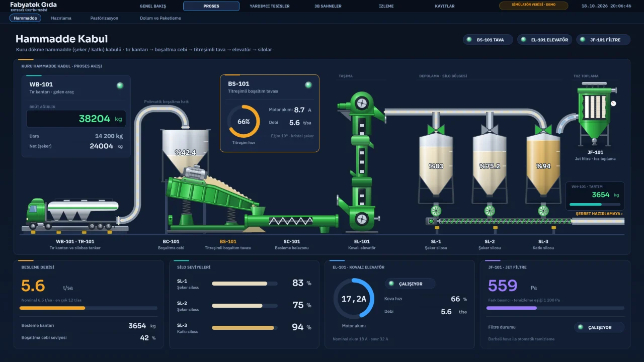This screenshot has width=644, height=362.
Task: Select the Pastörizasyon sub-tab
Action: 104,18
